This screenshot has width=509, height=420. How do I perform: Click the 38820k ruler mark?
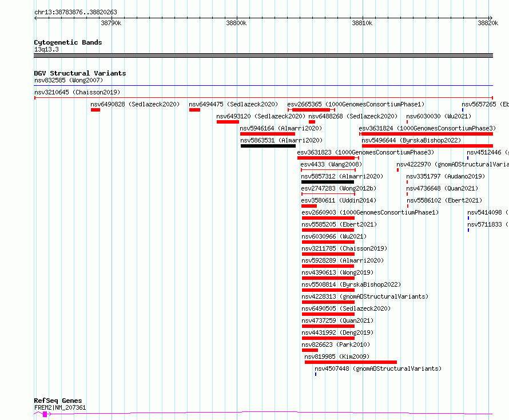(488, 23)
